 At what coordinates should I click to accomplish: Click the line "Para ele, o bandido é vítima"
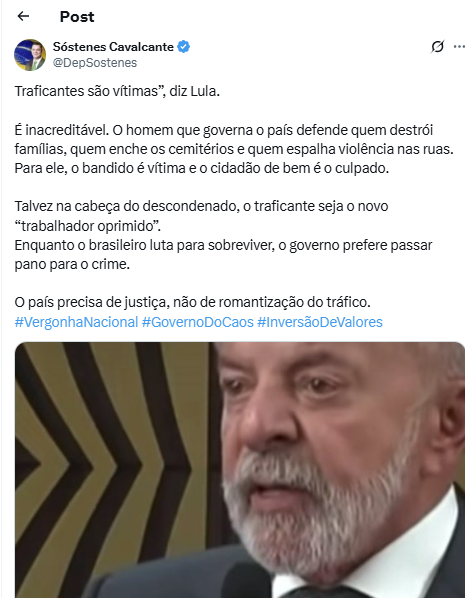[x=201, y=168]
